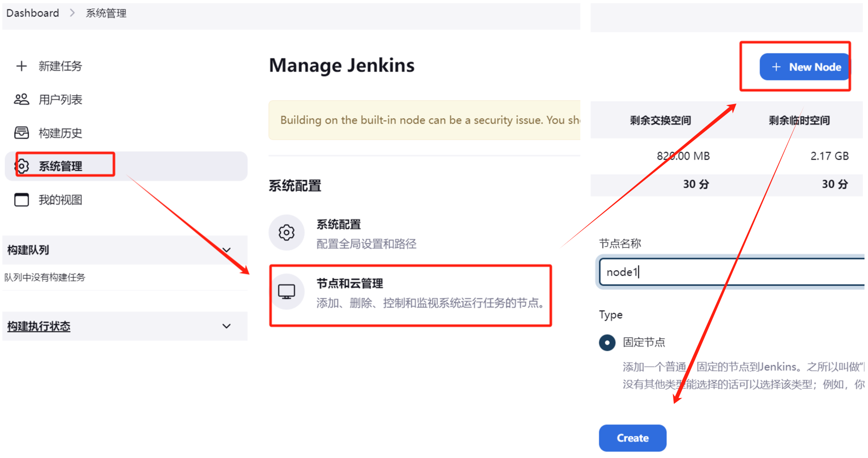Click the people icon beside 用户列表
868x458 pixels.
click(x=22, y=99)
